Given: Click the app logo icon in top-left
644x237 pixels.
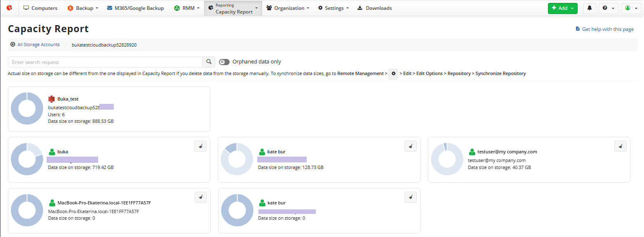Looking at the screenshot, I should pyautogui.click(x=9, y=8).
